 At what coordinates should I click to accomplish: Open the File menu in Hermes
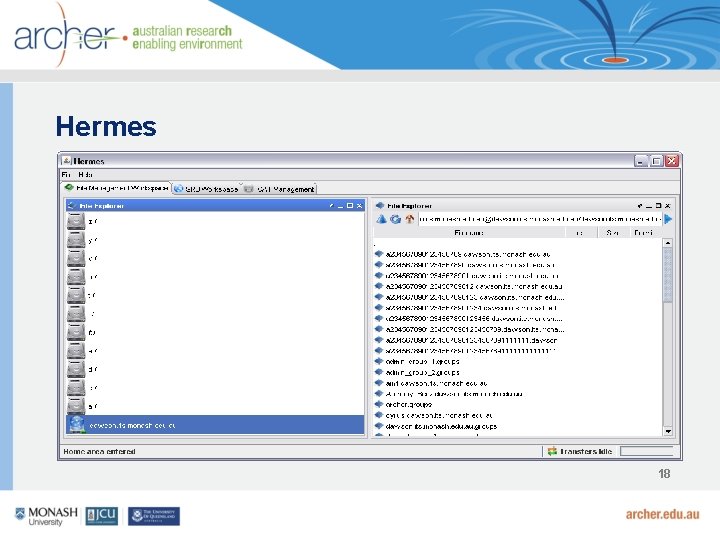[x=66, y=174]
